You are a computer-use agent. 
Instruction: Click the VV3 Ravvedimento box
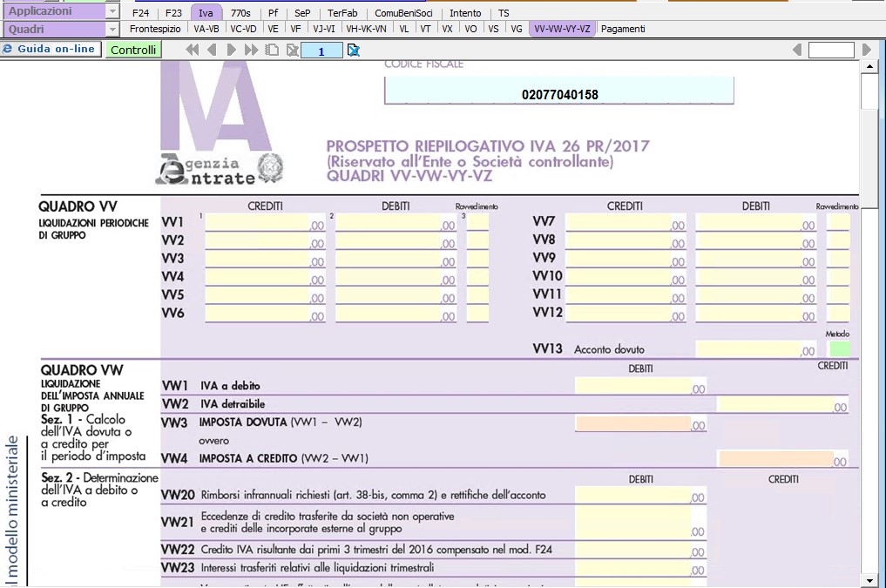478,258
